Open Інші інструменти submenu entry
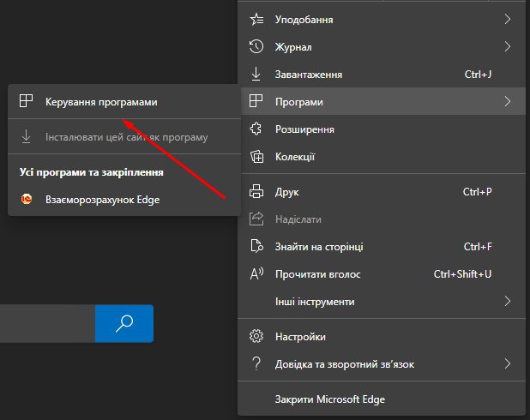The image size is (530, 420). [382, 301]
